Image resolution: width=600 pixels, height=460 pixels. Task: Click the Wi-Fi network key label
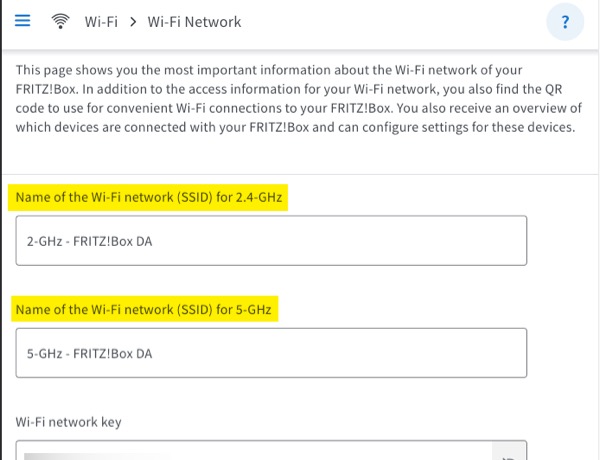click(x=68, y=422)
